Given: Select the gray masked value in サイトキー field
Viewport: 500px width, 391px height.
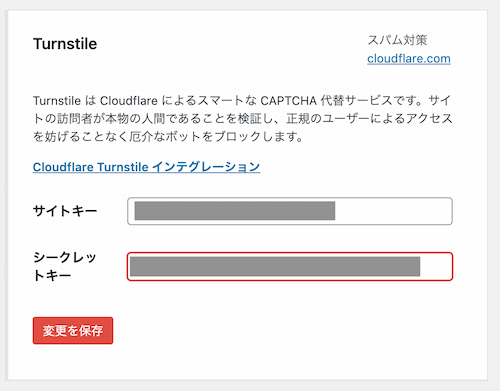Looking at the screenshot, I should coord(235,211).
